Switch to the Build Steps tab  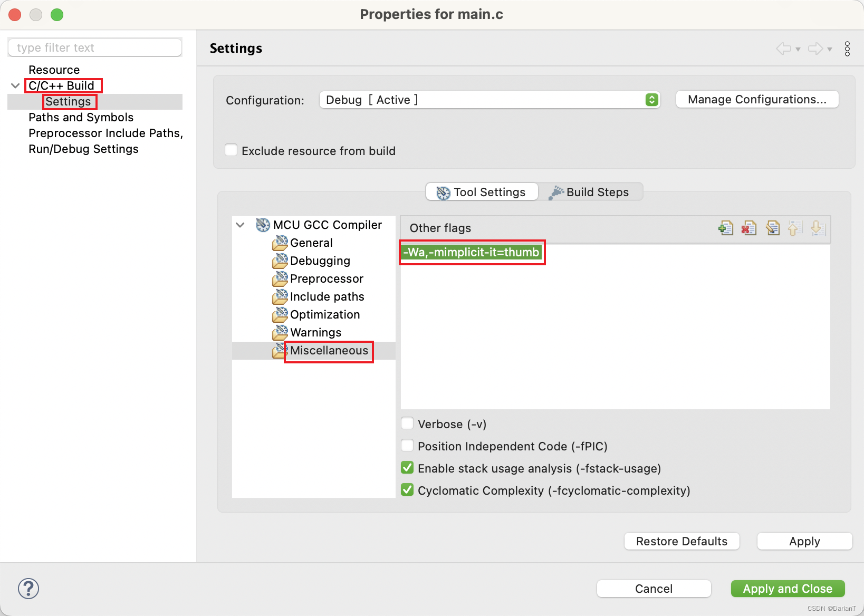pyautogui.click(x=590, y=192)
